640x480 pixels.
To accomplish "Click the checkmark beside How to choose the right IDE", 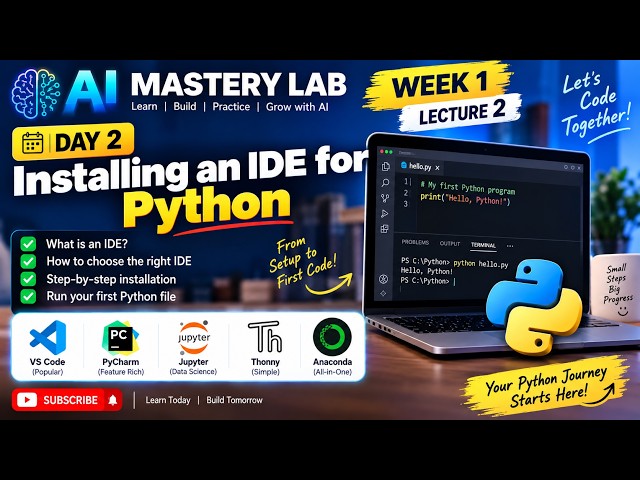I will pos(28,261).
